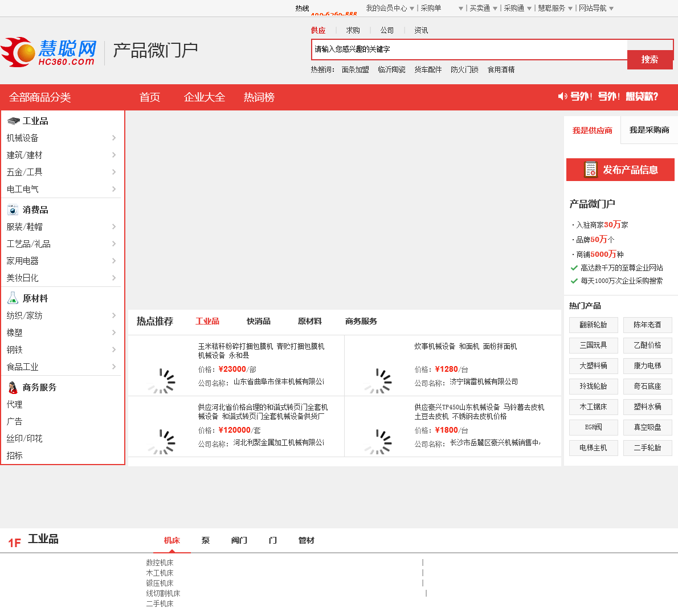
Task: Open 首页 in the navigation bar
Action: coord(150,97)
